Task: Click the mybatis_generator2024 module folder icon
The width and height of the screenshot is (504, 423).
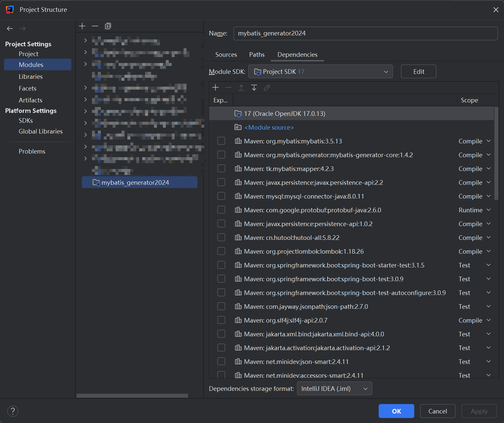Action: pyautogui.click(x=96, y=182)
